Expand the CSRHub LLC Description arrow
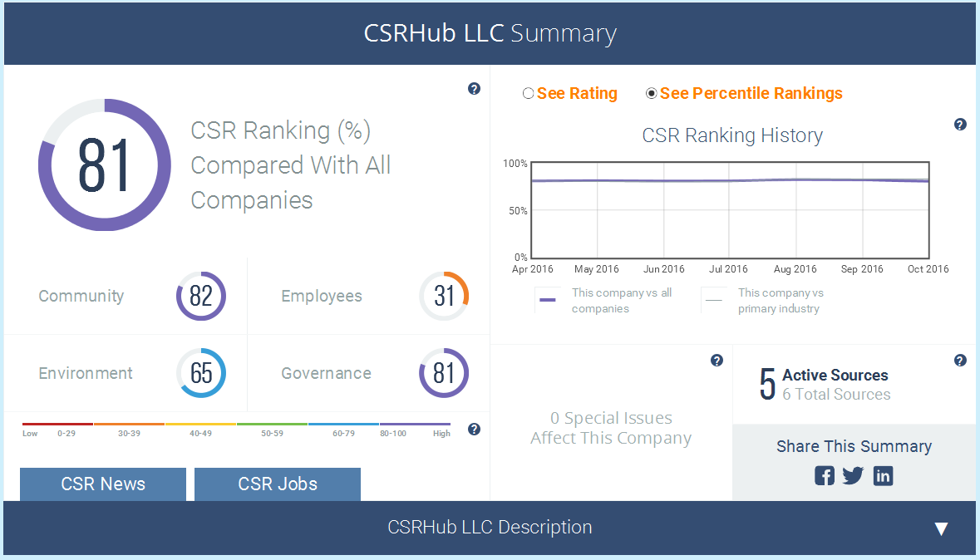Image resolution: width=980 pixels, height=560 pixels. pyautogui.click(x=941, y=528)
